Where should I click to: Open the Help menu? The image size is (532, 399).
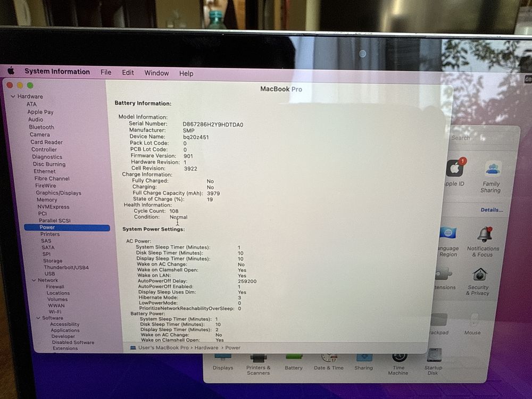click(186, 73)
